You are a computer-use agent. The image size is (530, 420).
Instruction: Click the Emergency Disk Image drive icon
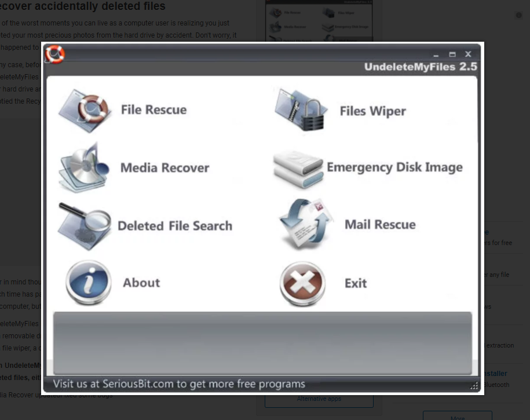[298, 169]
